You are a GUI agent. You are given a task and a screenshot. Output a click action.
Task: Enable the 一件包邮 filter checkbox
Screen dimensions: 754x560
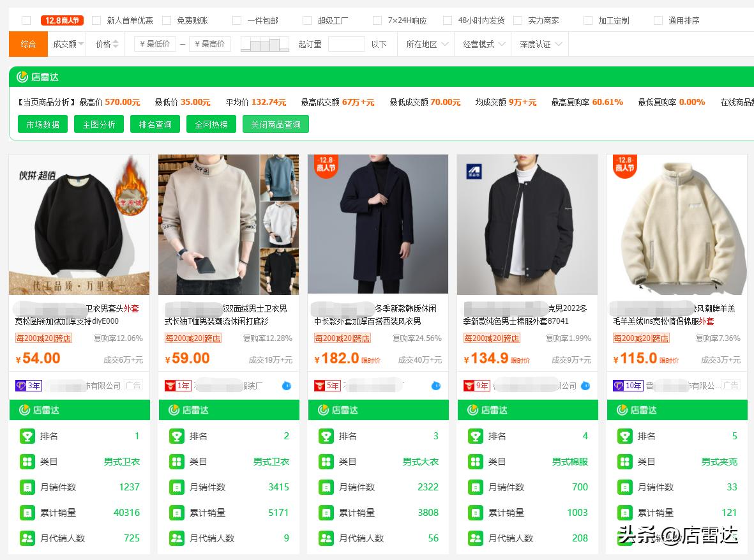pos(237,20)
